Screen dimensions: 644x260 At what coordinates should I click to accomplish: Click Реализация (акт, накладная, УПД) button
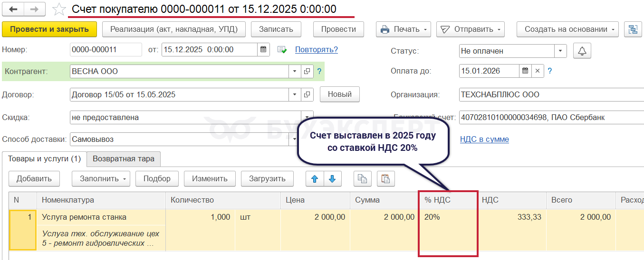click(x=174, y=29)
